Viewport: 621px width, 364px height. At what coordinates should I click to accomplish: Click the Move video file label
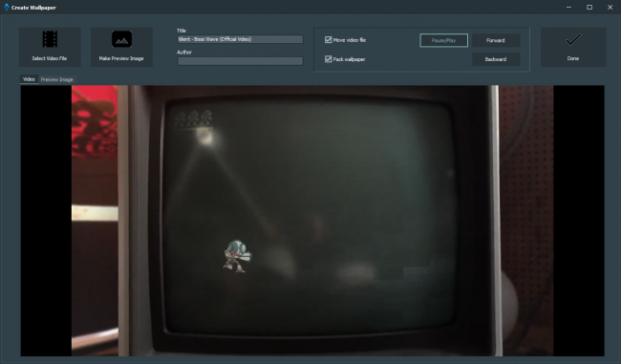pyautogui.click(x=350, y=40)
